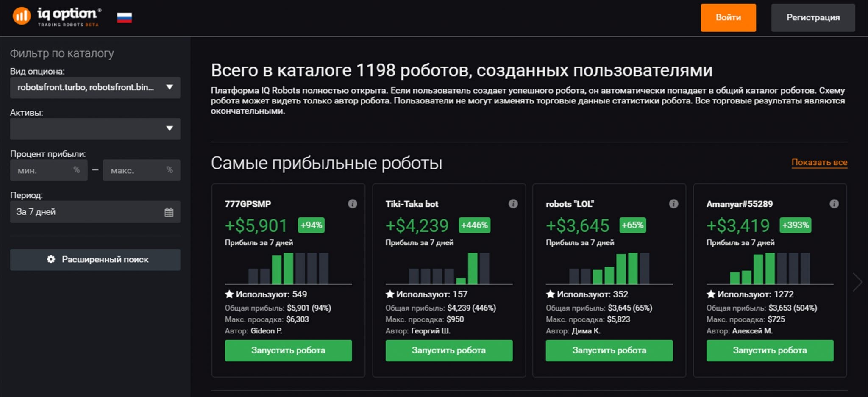Click the +$5,901 profit value
The height and width of the screenshot is (397, 868).
(x=256, y=226)
